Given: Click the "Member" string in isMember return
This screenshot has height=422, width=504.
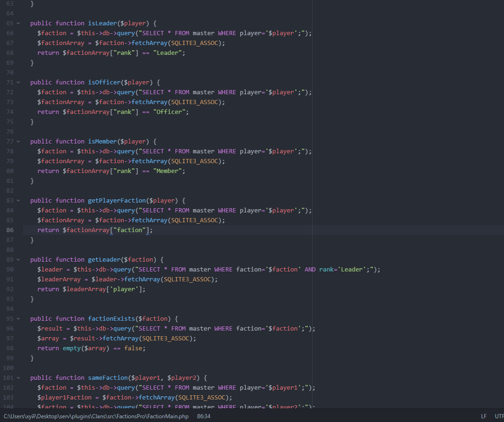Looking at the screenshot, I should click(169, 171).
